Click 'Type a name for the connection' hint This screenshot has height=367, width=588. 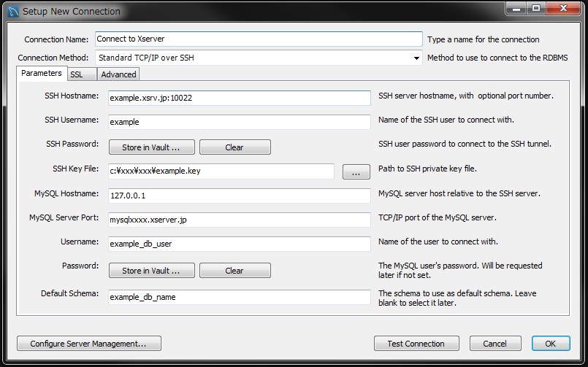[x=484, y=39]
